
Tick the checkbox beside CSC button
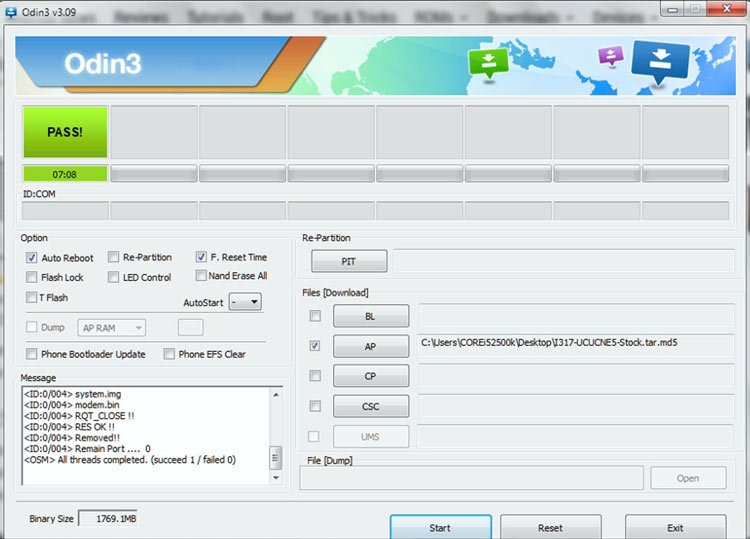pos(315,406)
